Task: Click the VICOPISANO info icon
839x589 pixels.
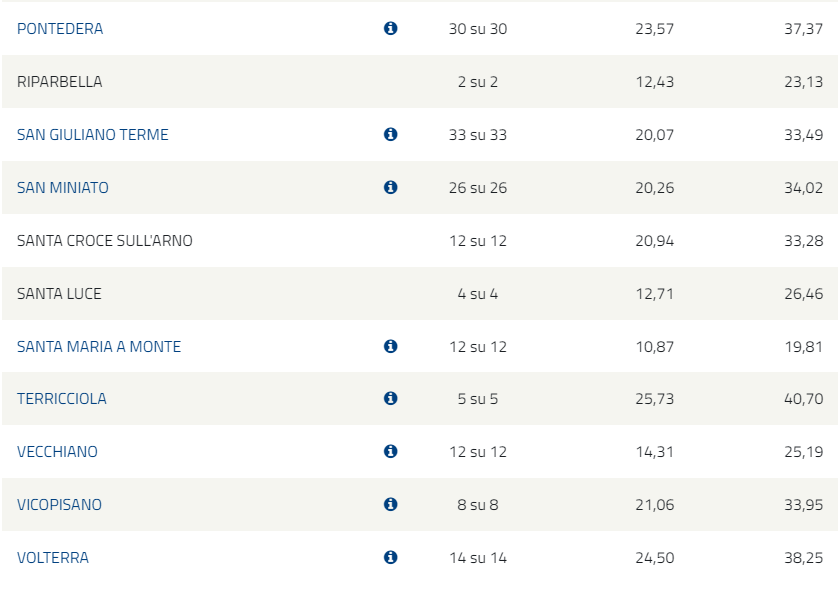Action: 391,504
